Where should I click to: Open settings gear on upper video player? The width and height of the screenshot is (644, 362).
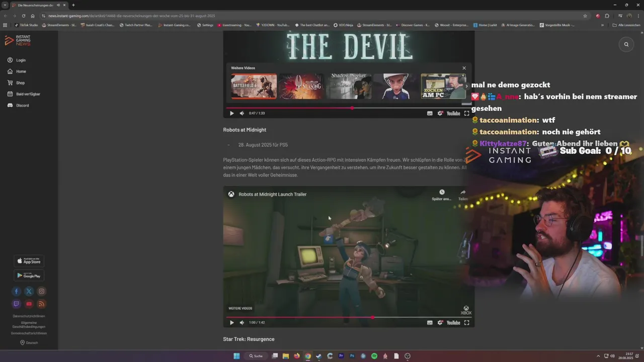point(440,113)
